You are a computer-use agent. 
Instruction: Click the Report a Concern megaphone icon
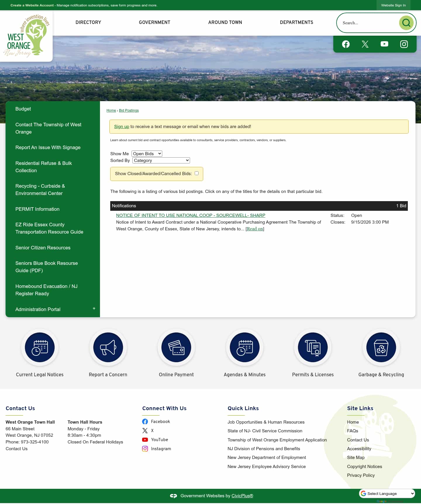click(108, 347)
